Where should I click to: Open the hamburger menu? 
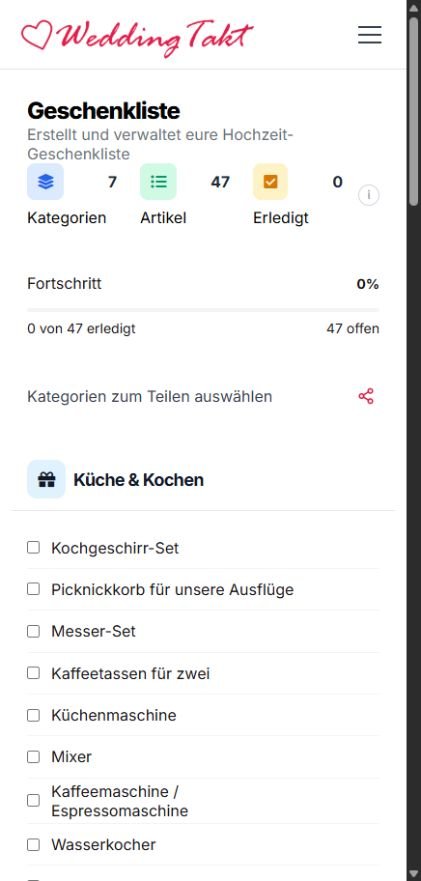point(369,35)
